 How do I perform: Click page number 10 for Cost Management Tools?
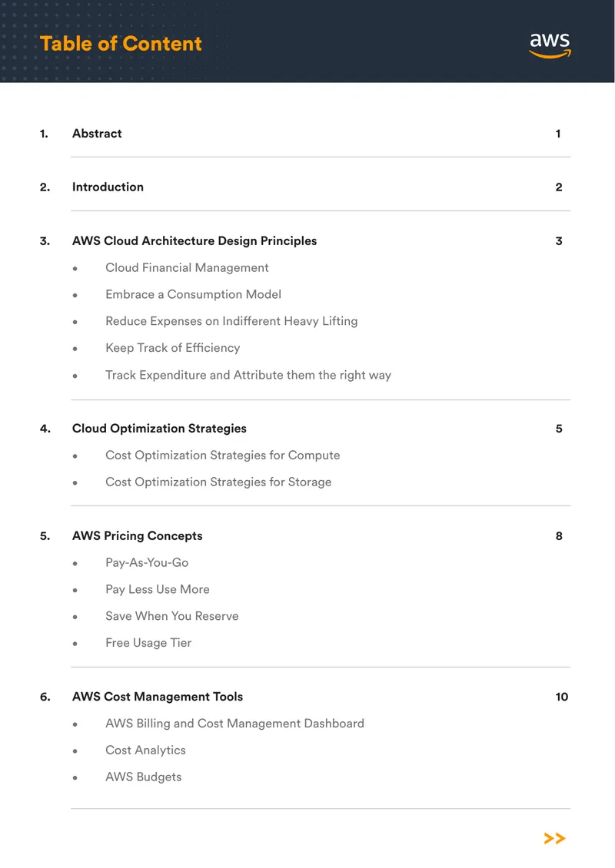562,697
